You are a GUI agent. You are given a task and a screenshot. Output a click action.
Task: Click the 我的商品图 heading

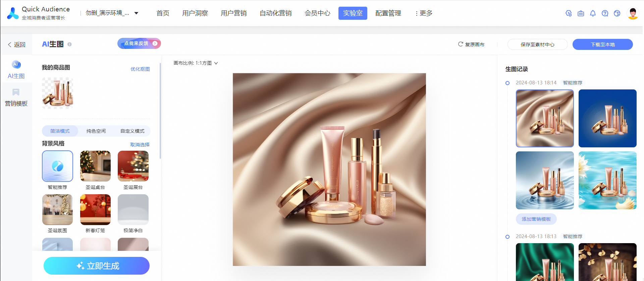pyautogui.click(x=56, y=67)
